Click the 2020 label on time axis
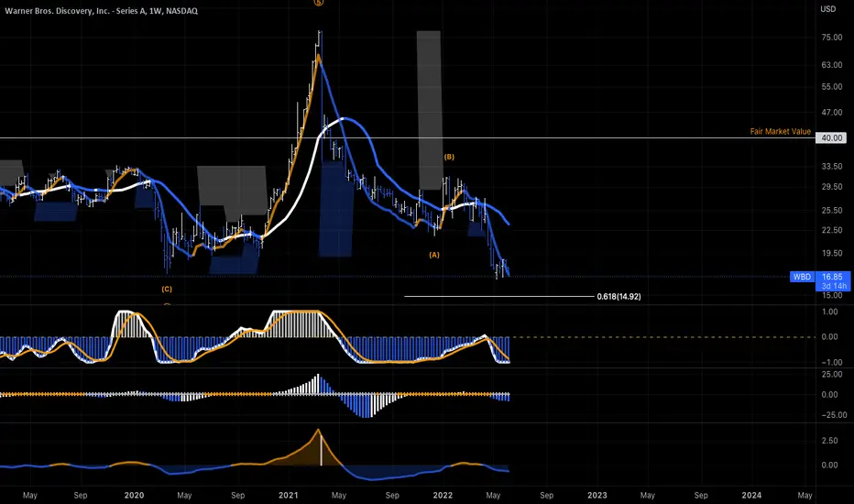Viewport: 854px width, 504px height. point(134,495)
